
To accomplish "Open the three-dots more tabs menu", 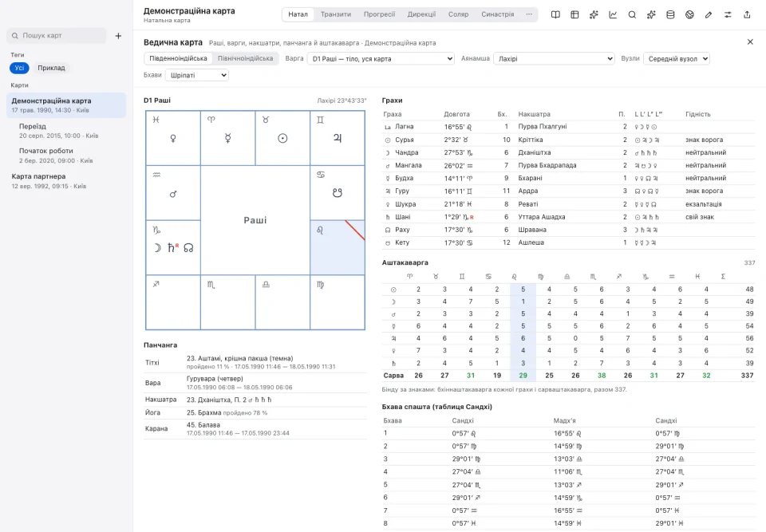I will 528,14.
